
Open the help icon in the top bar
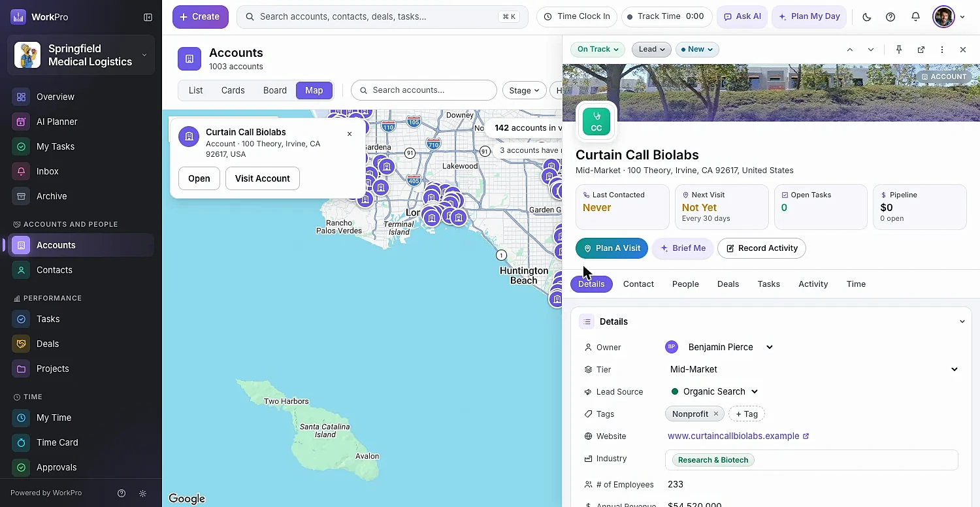(890, 17)
